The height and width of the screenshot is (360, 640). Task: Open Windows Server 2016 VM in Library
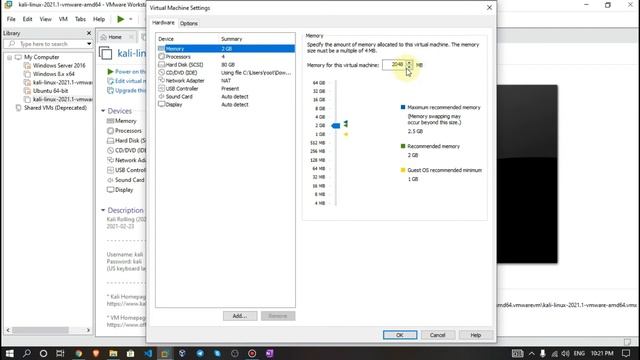pos(59,65)
